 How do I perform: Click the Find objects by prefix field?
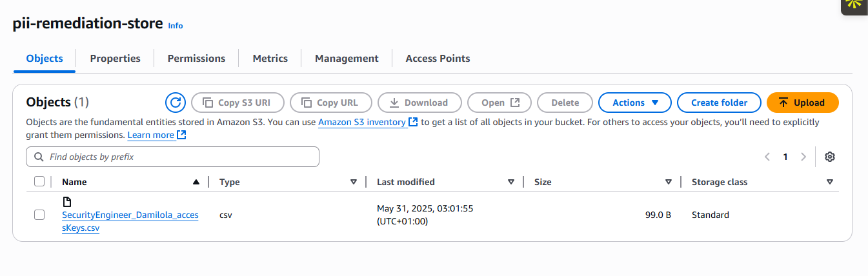pyautogui.click(x=181, y=157)
